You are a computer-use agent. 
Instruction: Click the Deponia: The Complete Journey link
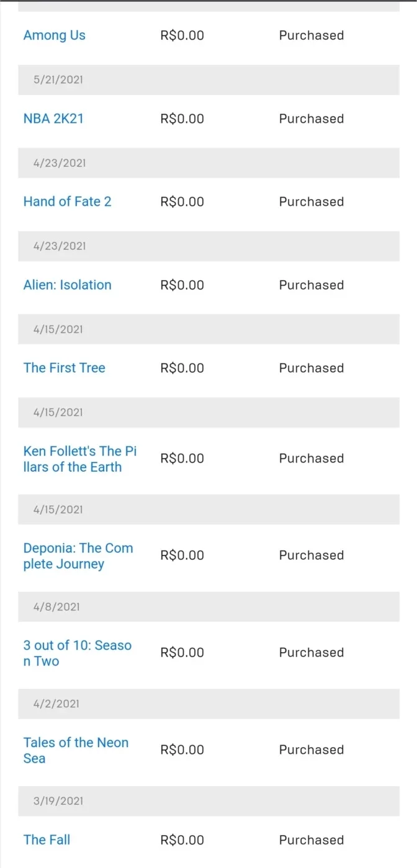[x=78, y=556]
